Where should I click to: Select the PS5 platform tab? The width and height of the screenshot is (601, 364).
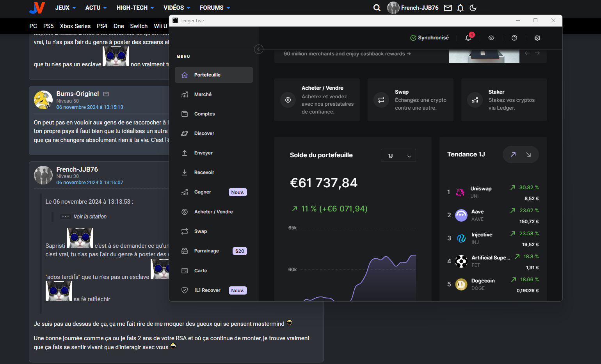coord(48,26)
